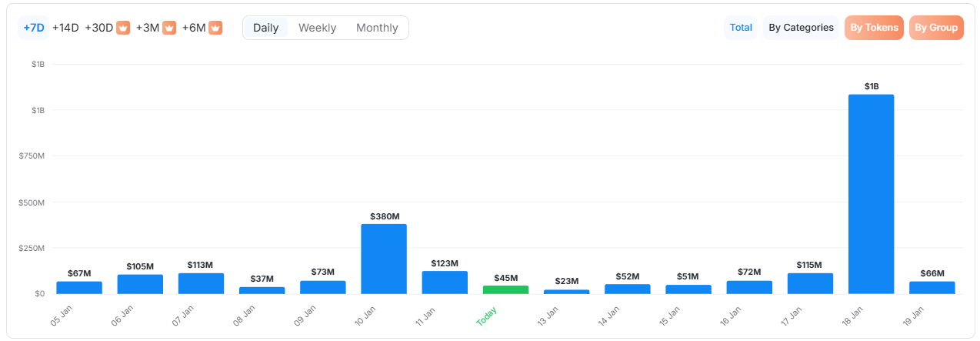The width and height of the screenshot is (980, 341).
Task: Switch to the +14D range
Action: (x=65, y=28)
